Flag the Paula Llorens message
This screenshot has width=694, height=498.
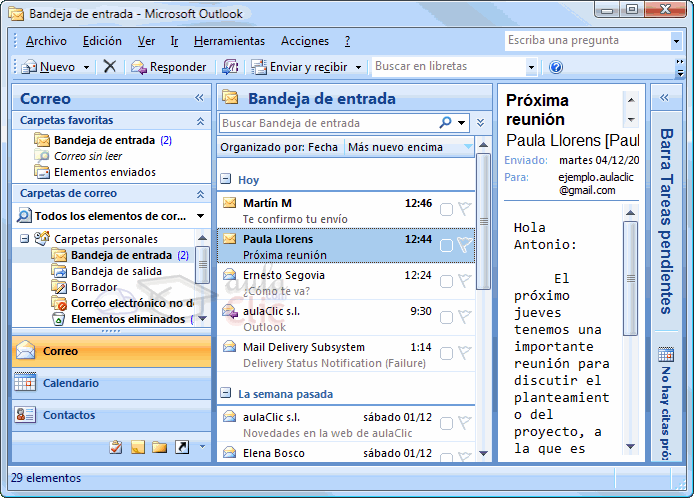coord(464,244)
